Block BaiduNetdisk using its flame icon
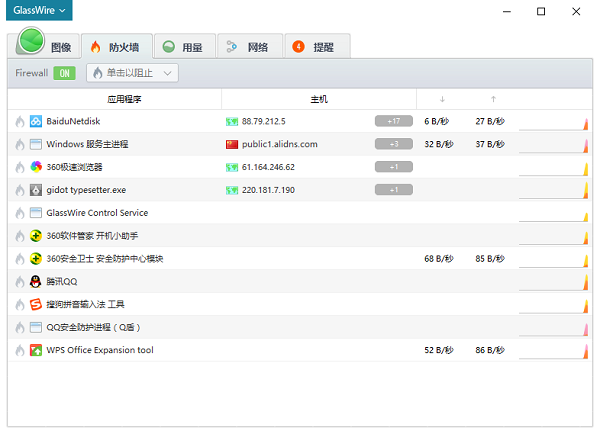This screenshot has height=434, width=600. (x=19, y=121)
